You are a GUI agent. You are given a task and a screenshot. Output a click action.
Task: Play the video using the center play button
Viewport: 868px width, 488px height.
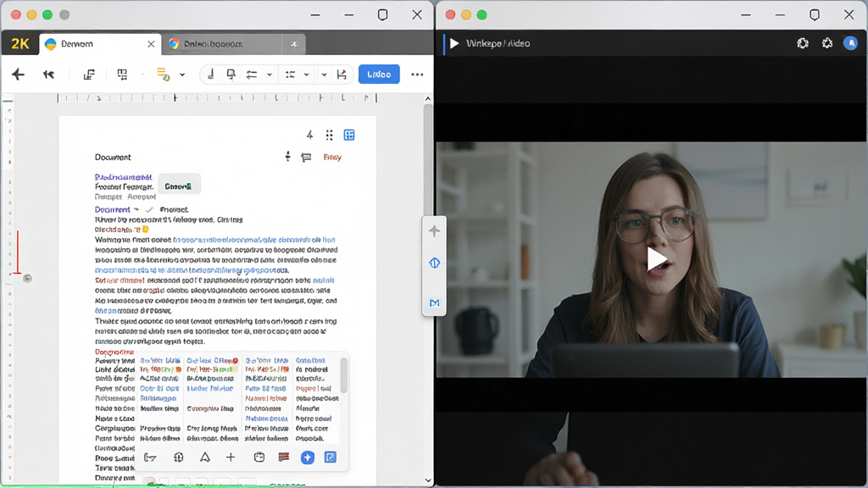pyautogui.click(x=657, y=259)
